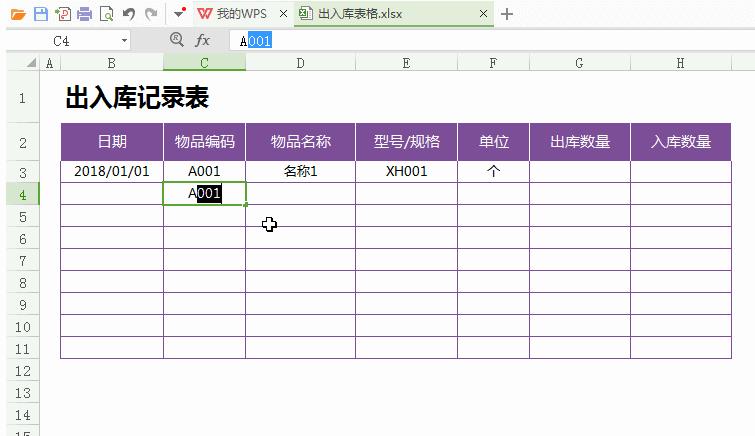755x436 pixels.
Task: Add a new document tab with plus button
Action: tap(507, 14)
